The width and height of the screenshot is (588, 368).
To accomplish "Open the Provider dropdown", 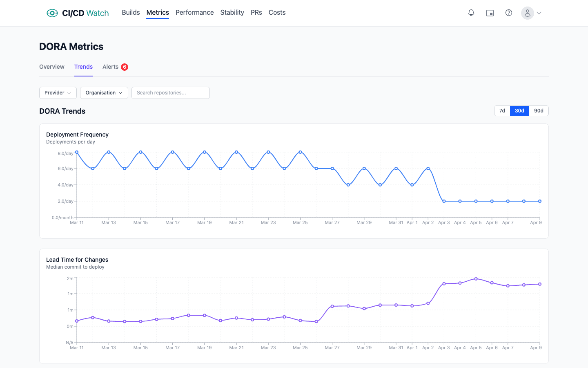I will [x=58, y=93].
